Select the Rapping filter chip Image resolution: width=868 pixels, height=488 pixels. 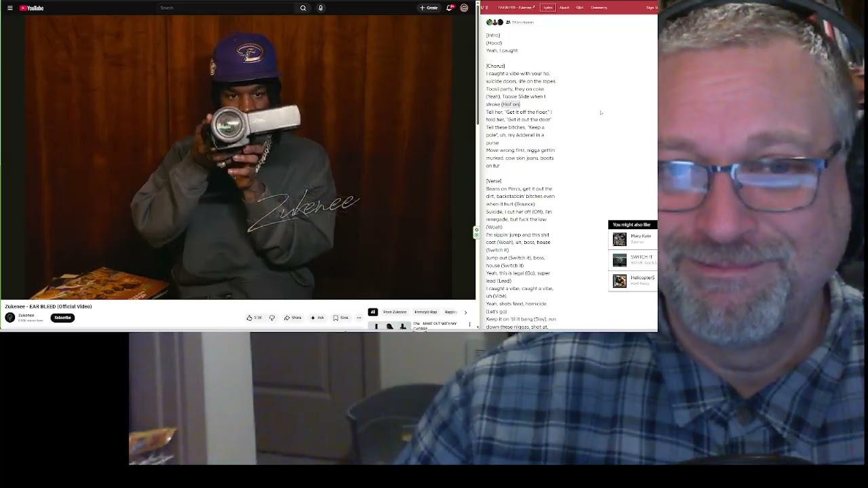(x=450, y=312)
